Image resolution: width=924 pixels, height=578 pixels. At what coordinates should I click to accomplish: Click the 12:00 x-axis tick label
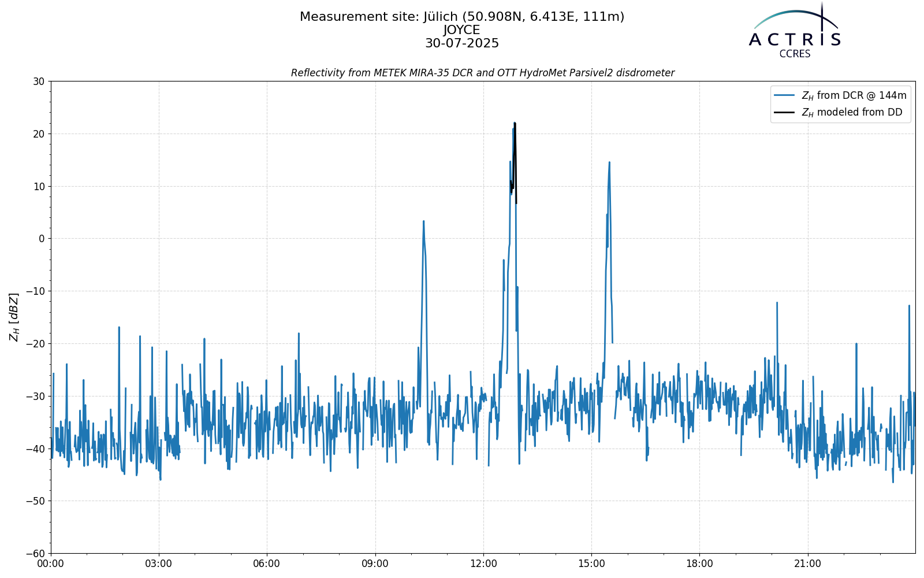[x=483, y=564]
